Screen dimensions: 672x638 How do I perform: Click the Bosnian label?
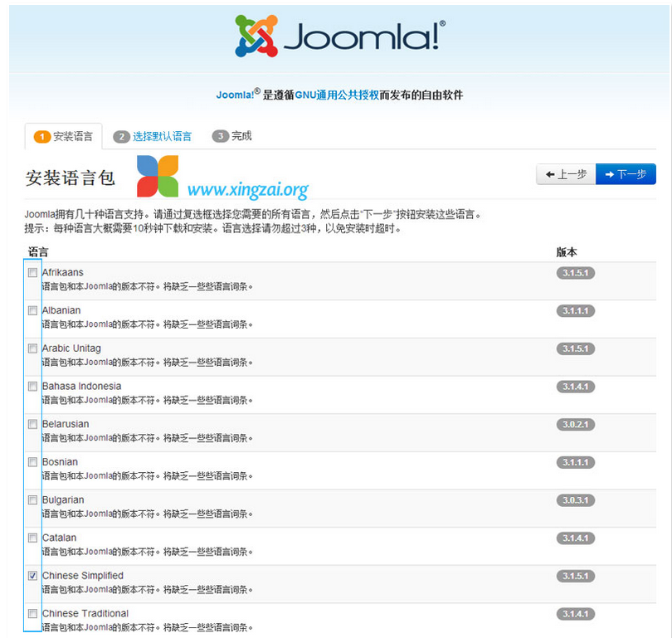[x=60, y=462]
